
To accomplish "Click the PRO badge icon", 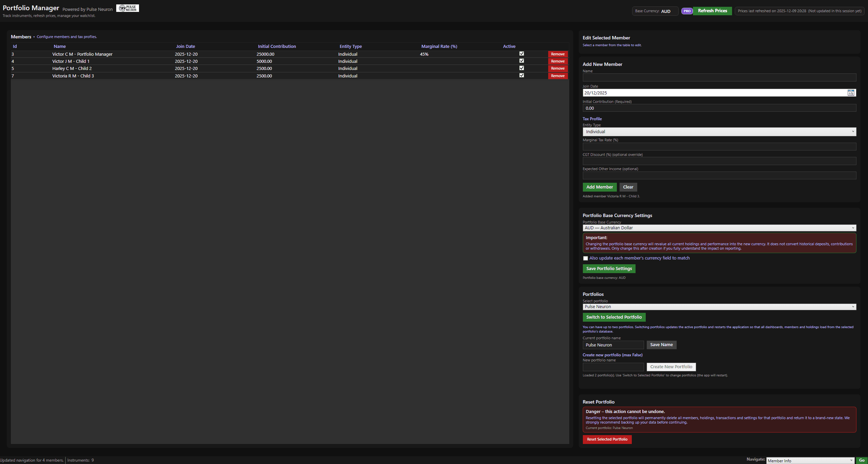I will pyautogui.click(x=687, y=11).
